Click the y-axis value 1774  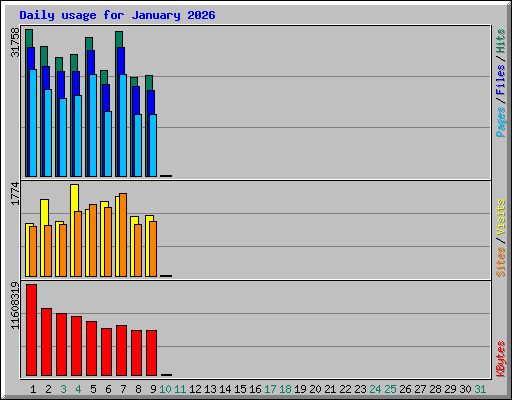pos(15,193)
